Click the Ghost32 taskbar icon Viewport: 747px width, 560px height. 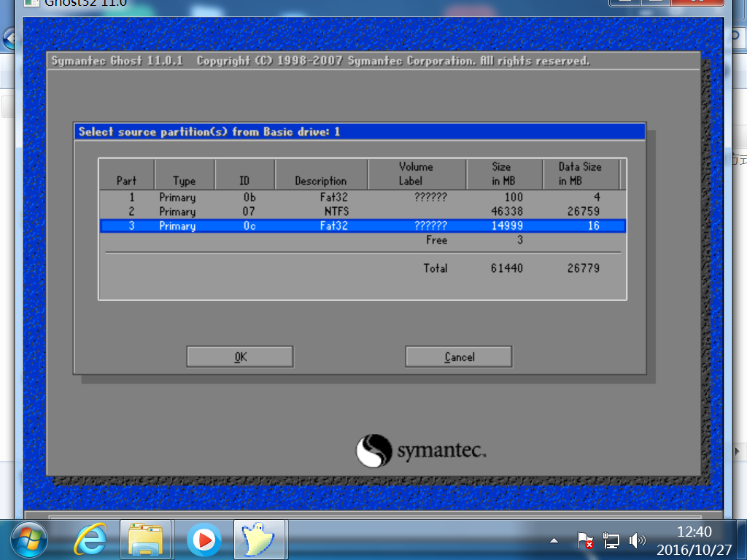(x=260, y=540)
